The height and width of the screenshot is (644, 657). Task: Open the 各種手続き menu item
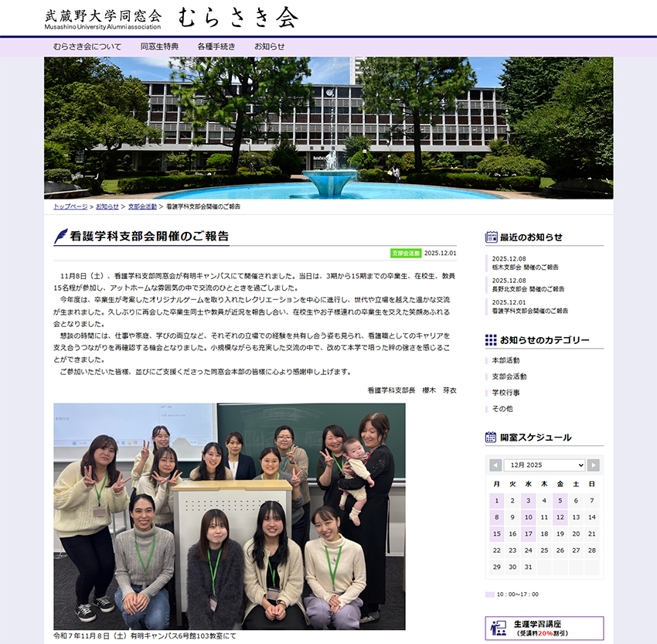click(x=216, y=46)
